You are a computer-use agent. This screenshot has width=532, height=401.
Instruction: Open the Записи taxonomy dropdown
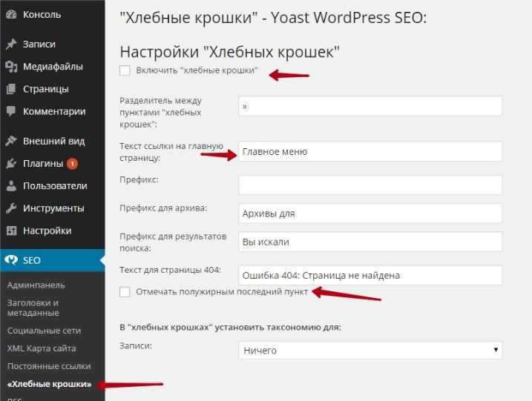click(x=370, y=350)
